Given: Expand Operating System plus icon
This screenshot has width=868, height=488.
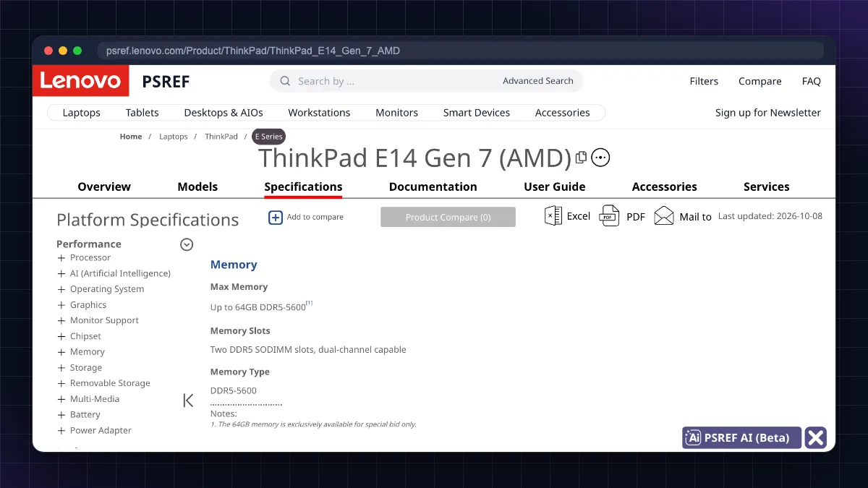Looking at the screenshot, I should [x=61, y=289].
